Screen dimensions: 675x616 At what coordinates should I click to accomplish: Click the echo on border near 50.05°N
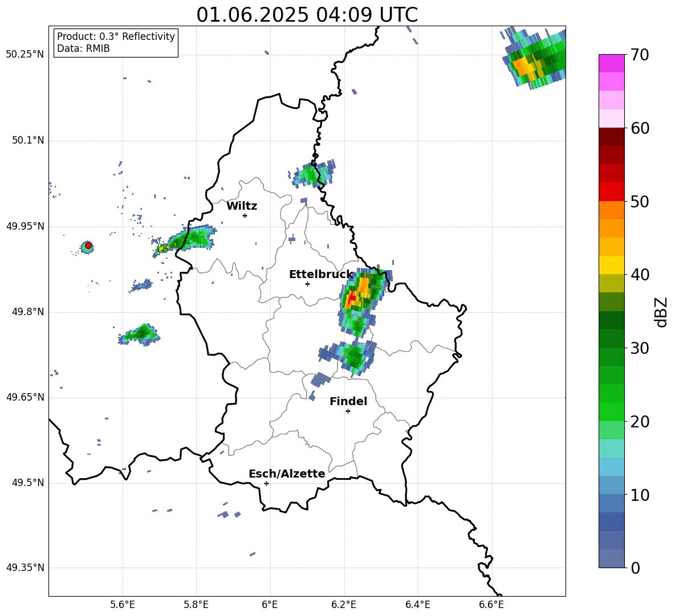pos(312,173)
